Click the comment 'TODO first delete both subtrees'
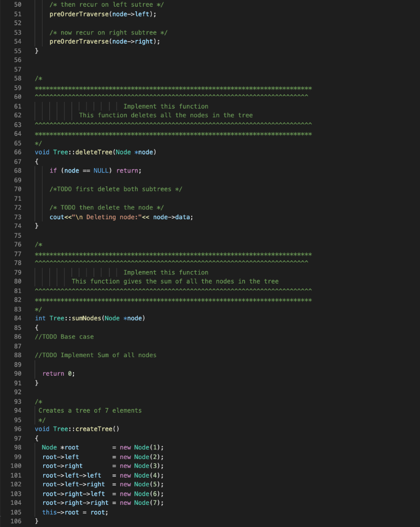This screenshot has height=527, width=420. point(116,189)
